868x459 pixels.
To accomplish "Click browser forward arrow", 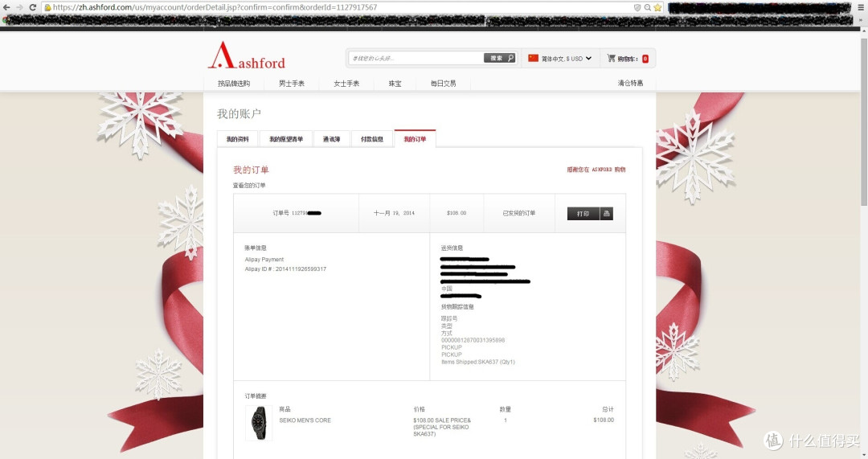I will [19, 7].
